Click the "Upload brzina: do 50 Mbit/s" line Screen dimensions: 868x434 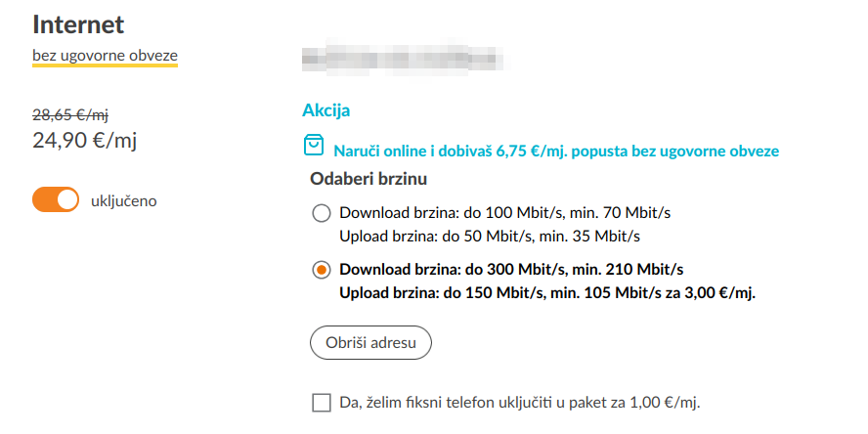tap(489, 236)
